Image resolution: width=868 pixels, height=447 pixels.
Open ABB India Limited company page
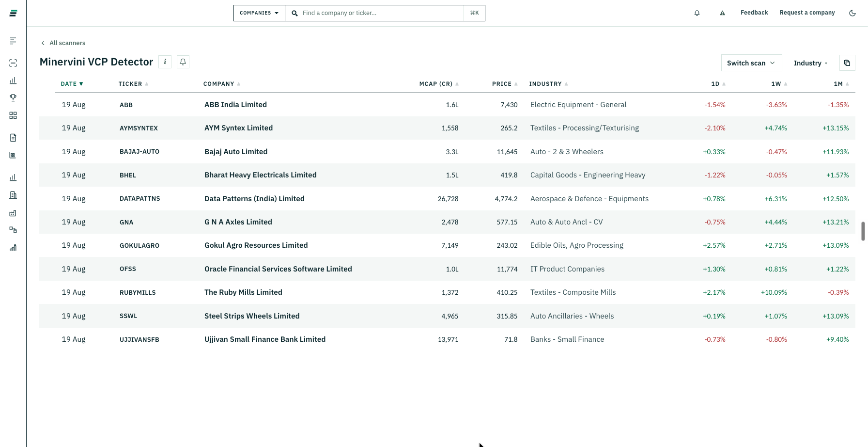pos(235,105)
